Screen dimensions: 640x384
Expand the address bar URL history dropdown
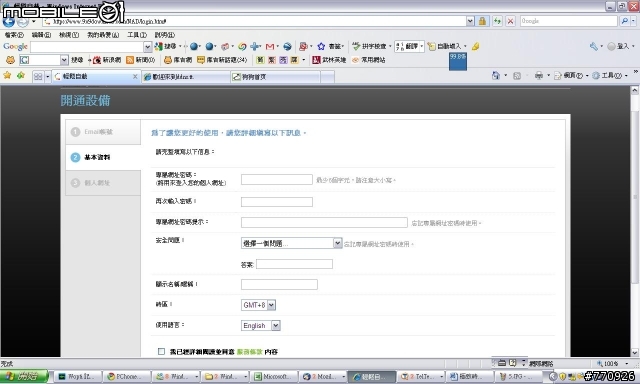(x=470, y=21)
